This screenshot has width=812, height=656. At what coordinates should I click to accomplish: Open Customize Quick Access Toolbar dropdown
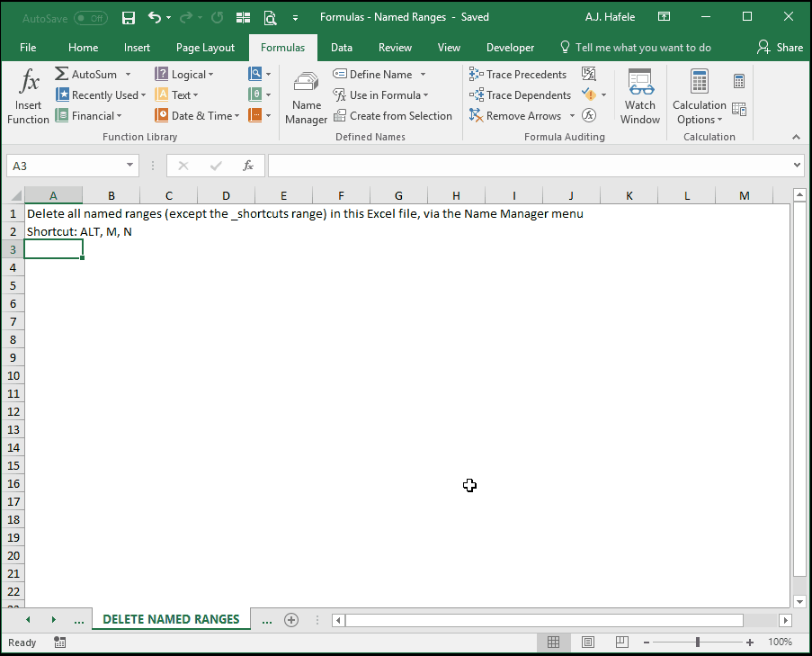click(x=295, y=18)
